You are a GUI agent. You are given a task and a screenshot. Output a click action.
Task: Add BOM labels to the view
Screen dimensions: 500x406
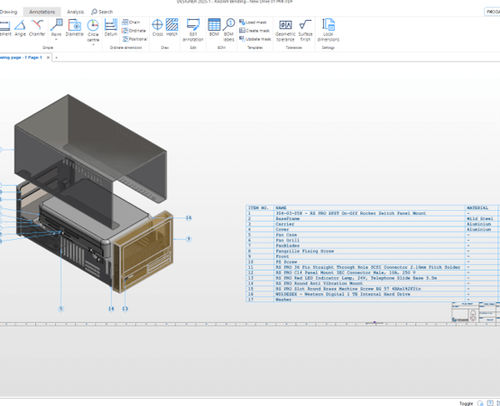(229, 30)
